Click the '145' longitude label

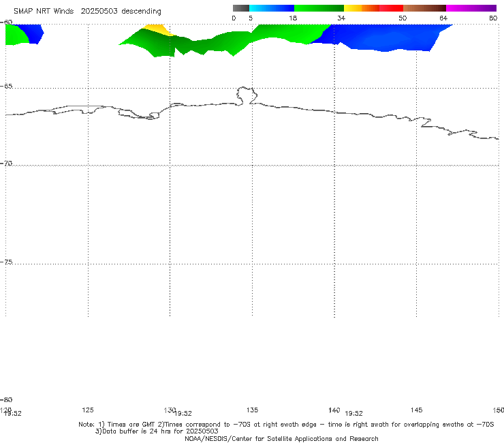click(x=417, y=410)
